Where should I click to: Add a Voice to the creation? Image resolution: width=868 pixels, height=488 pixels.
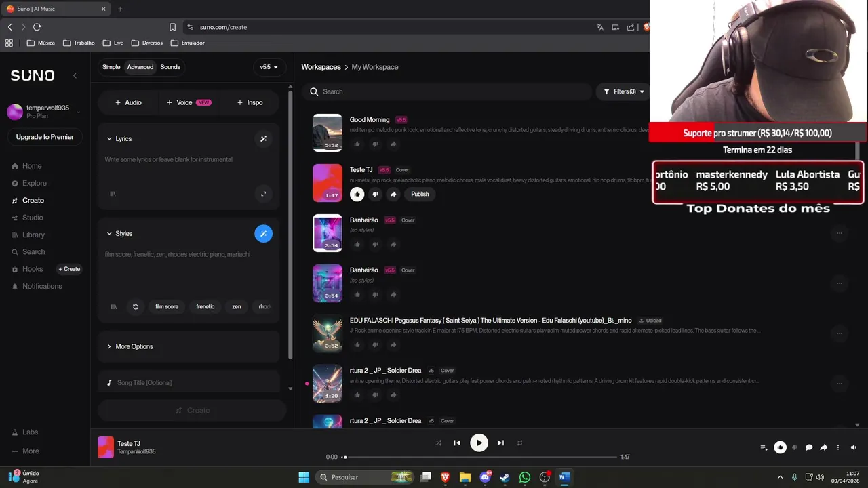189,102
